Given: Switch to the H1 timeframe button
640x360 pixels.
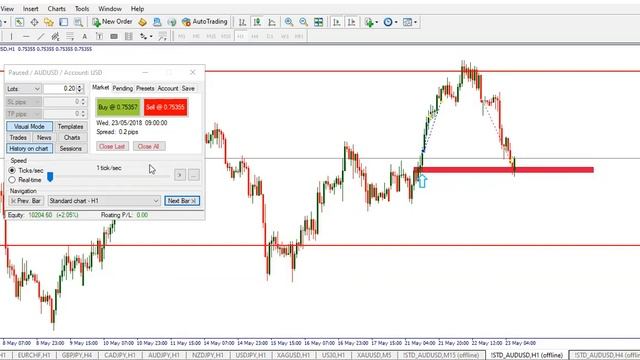Looking at the screenshot, I should (x=240, y=36).
